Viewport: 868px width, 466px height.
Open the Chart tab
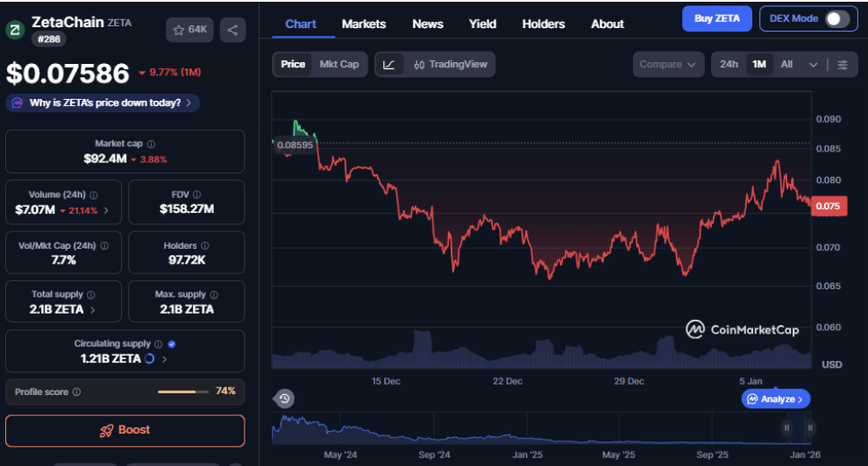click(301, 25)
